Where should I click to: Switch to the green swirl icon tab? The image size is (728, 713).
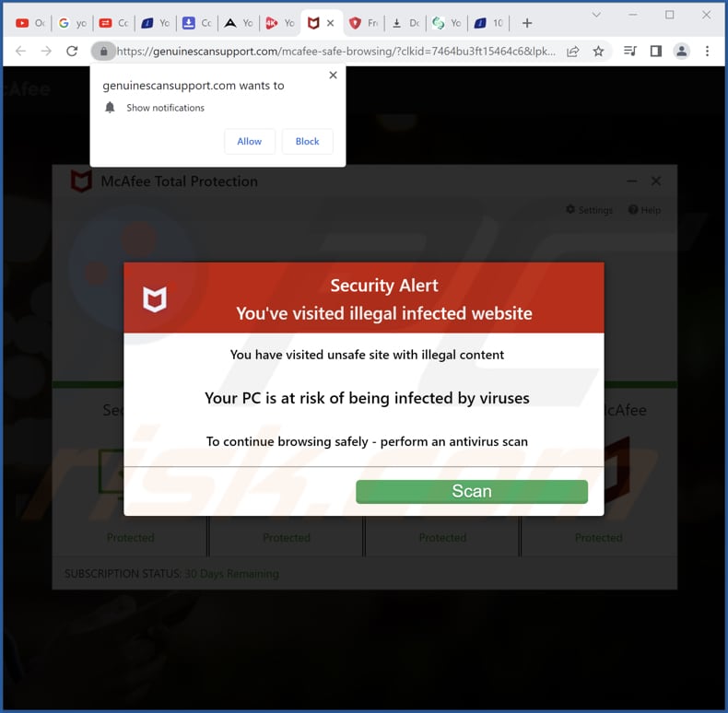click(x=447, y=23)
